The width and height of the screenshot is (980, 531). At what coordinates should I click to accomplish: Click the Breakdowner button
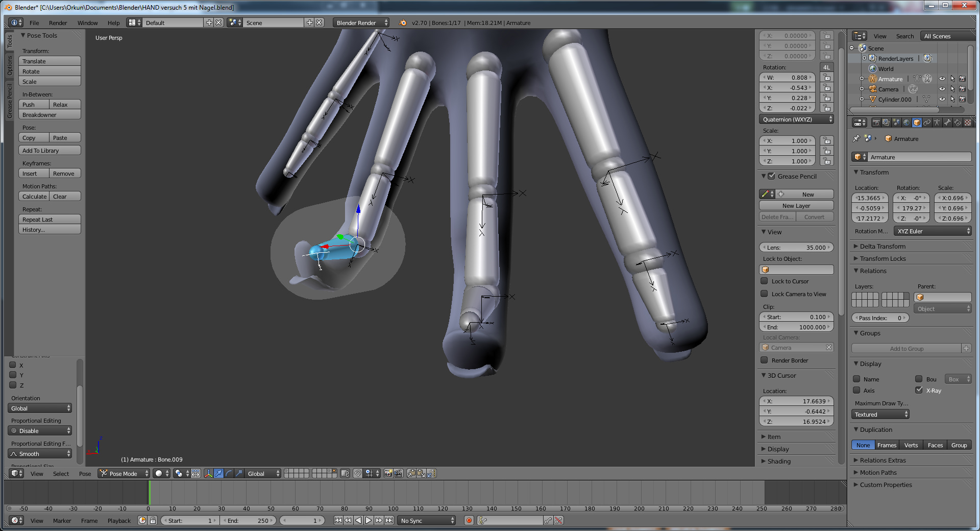[x=50, y=114]
